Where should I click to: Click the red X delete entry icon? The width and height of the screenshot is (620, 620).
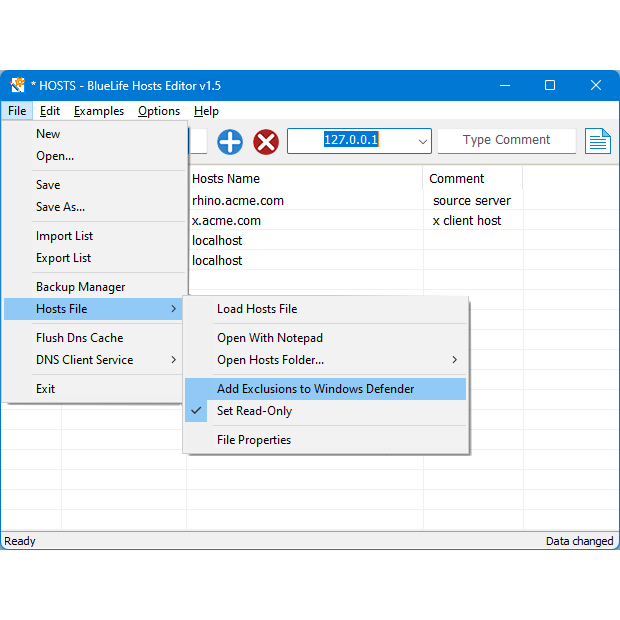(x=266, y=142)
